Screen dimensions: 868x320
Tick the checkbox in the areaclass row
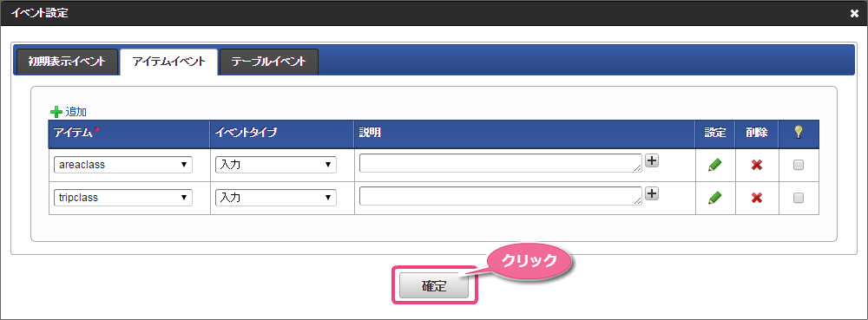pos(799,165)
